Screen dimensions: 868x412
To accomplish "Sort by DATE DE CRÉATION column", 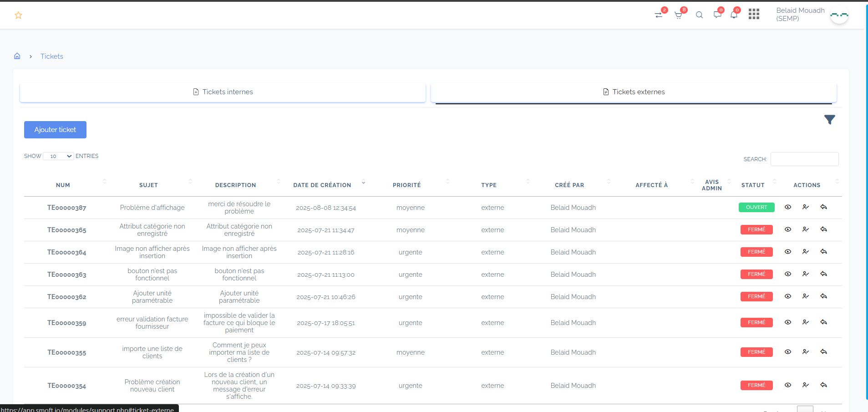I will pos(322,185).
